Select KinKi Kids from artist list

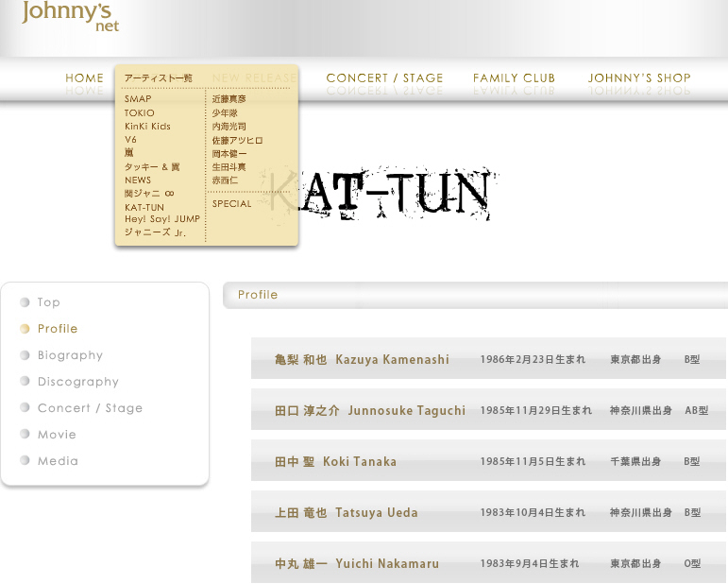[147, 127]
